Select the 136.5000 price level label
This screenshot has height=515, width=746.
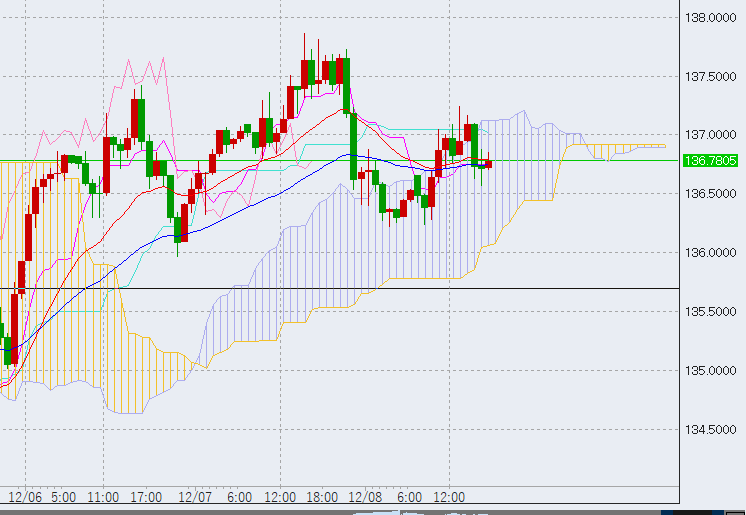click(x=710, y=194)
